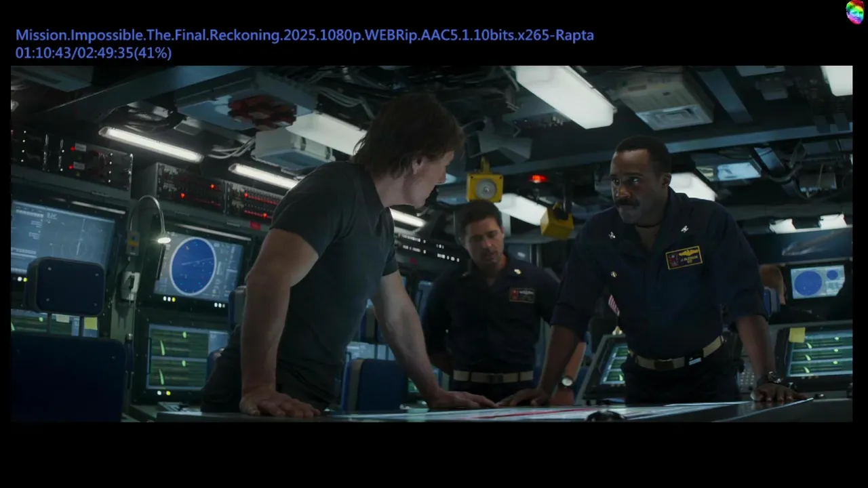Click the video filename overlay text
Screen dimensions: 868x488
[304, 35]
